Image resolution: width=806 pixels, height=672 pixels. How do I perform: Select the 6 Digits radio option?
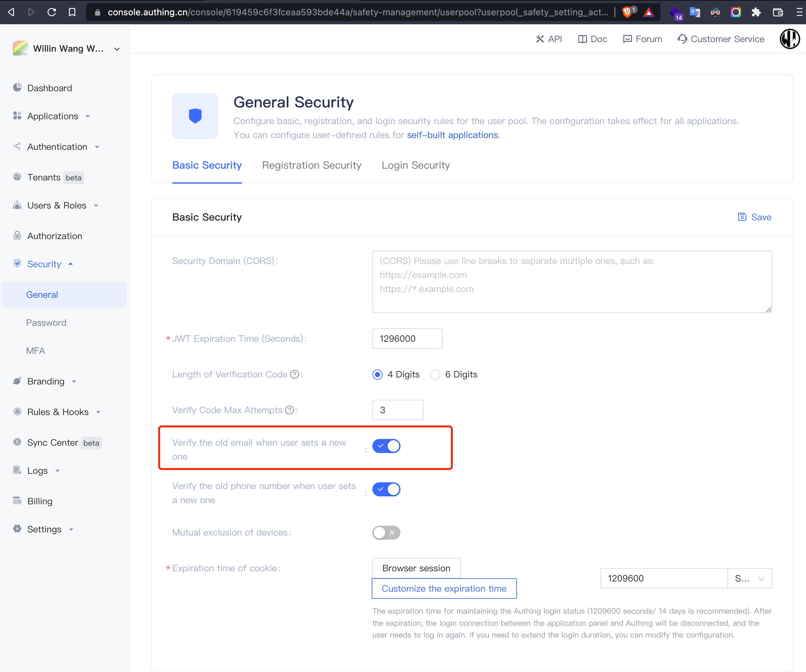(435, 374)
